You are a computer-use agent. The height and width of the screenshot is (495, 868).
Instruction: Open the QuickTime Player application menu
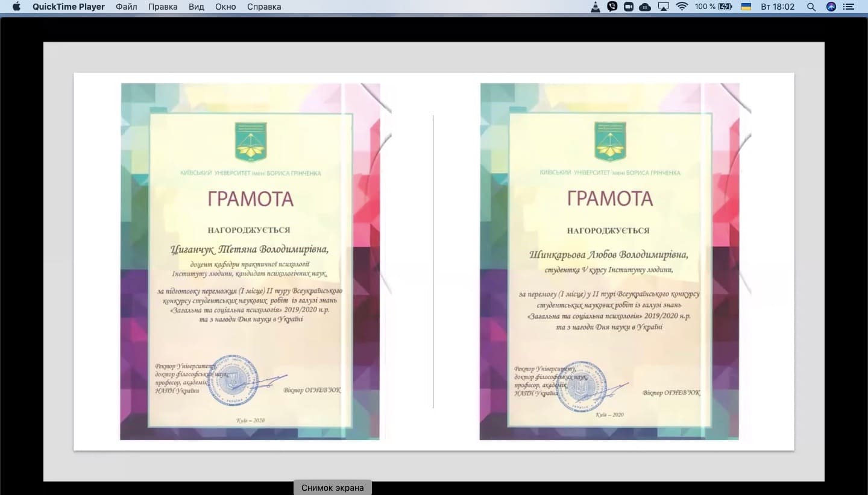[69, 7]
